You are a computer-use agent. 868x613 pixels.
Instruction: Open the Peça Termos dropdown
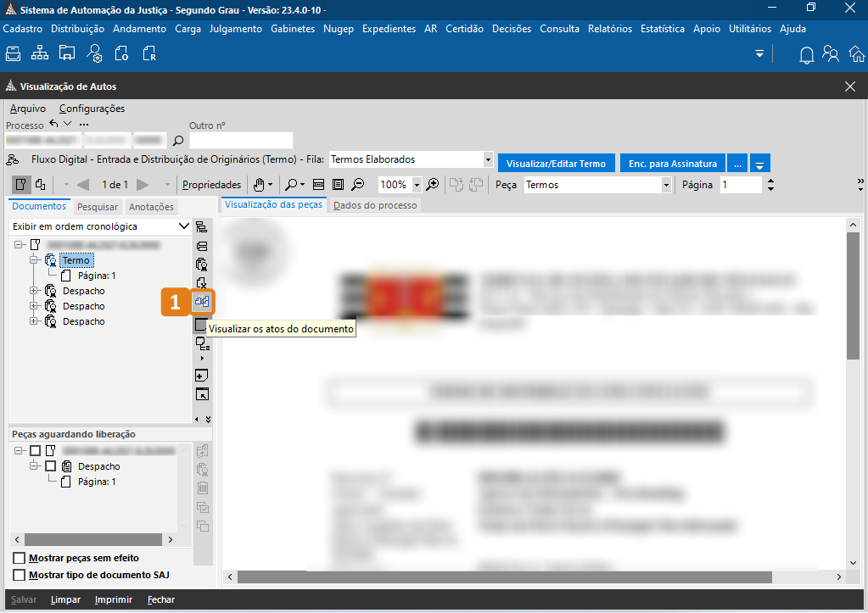click(x=666, y=185)
